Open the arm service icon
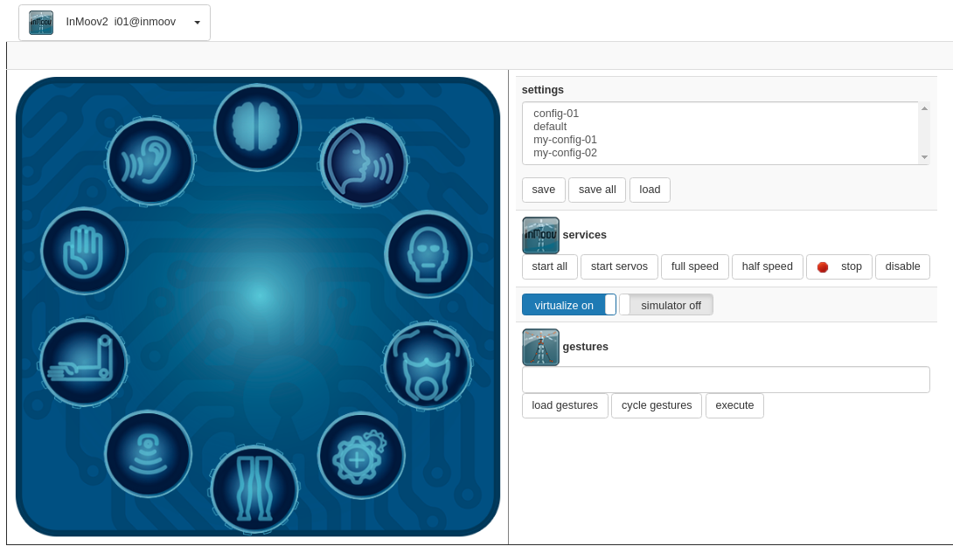This screenshot has height=560, width=953. point(83,363)
